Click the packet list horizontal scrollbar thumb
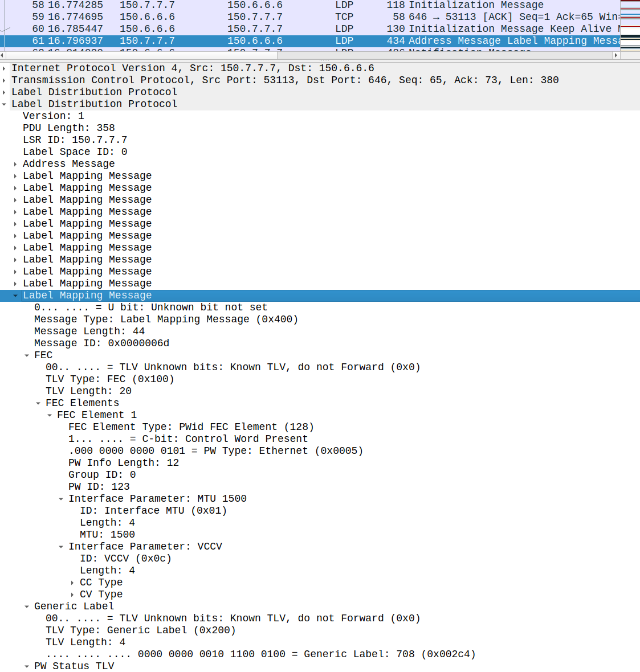640x672 pixels. tap(141, 55)
